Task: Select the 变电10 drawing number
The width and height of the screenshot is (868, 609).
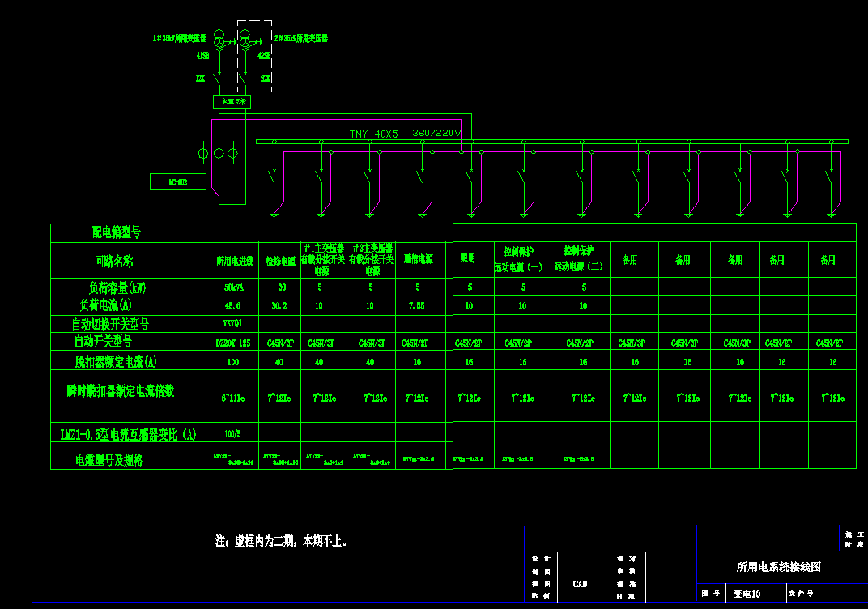Action: click(747, 594)
